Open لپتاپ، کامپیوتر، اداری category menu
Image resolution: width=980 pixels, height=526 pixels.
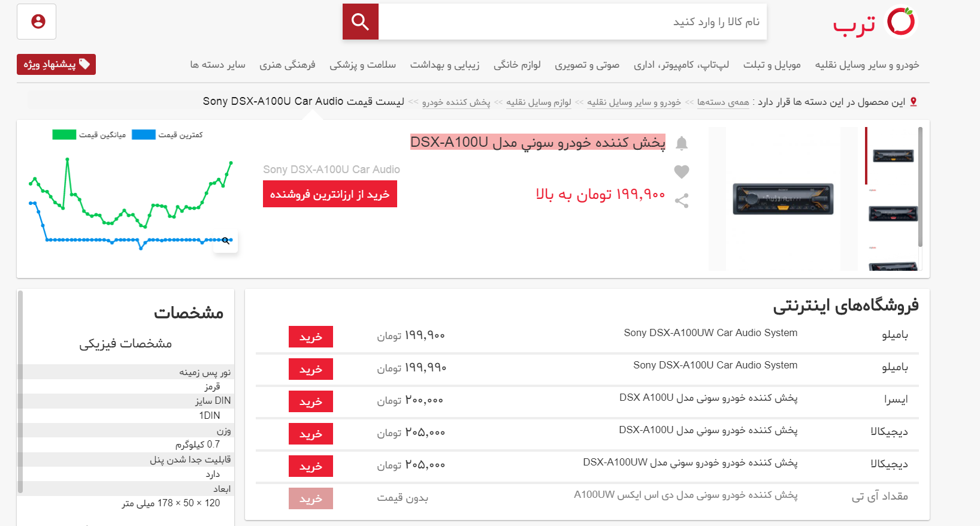[681, 65]
